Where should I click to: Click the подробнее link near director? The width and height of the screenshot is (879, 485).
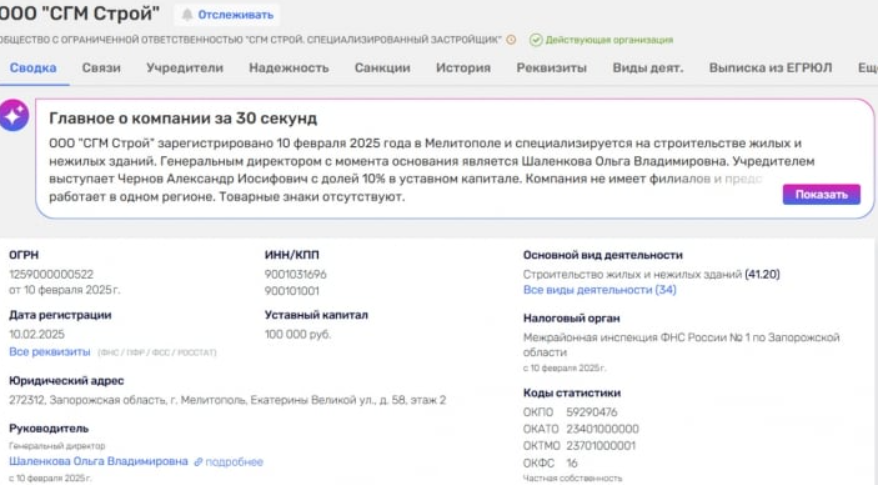tap(235, 462)
